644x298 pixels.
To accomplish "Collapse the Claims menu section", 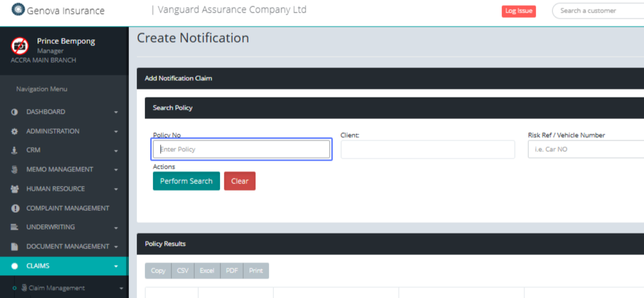I will pyautogui.click(x=116, y=266).
